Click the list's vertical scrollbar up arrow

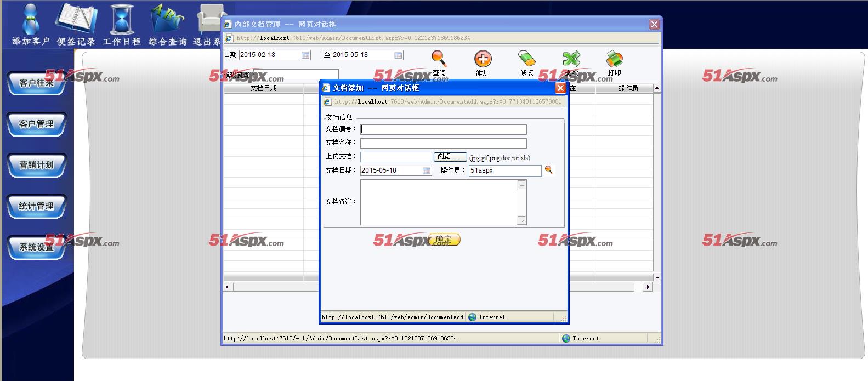pyautogui.click(x=657, y=88)
